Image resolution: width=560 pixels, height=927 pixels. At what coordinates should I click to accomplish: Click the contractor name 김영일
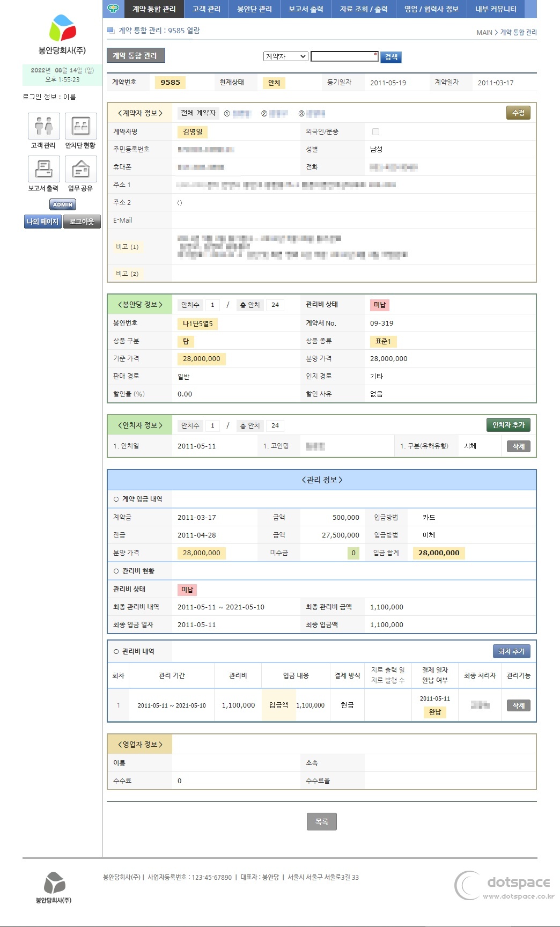pyautogui.click(x=193, y=131)
